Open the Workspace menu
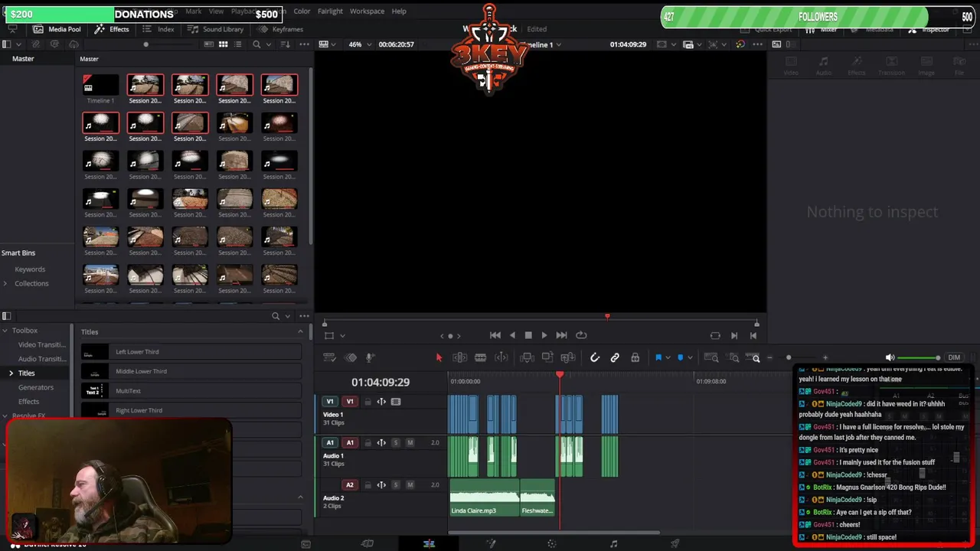980x551 pixels. (x=367, y=11)
